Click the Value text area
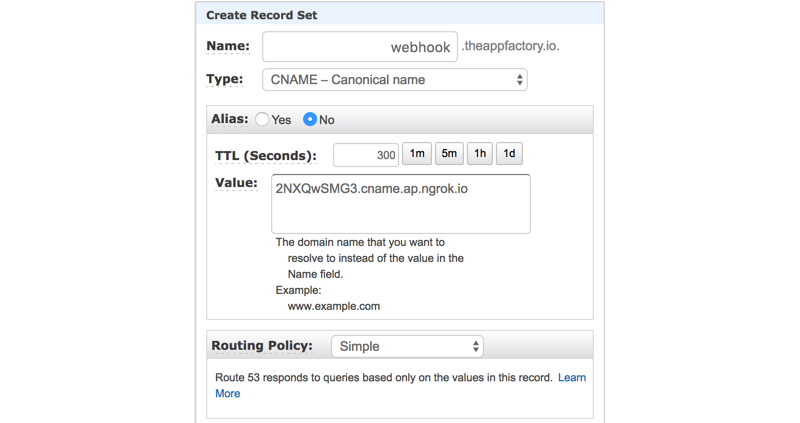The image size is (800, 423). tap(401, 204)
